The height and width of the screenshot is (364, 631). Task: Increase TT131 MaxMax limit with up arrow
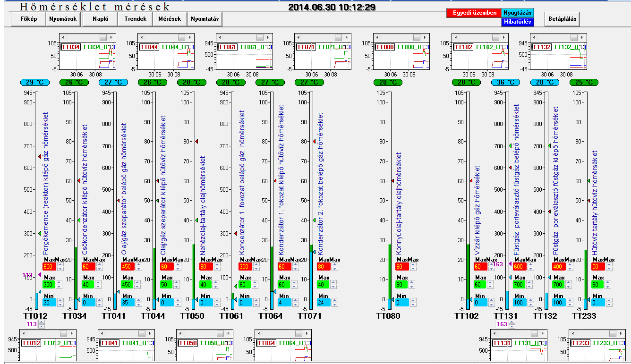pos(529,264)
